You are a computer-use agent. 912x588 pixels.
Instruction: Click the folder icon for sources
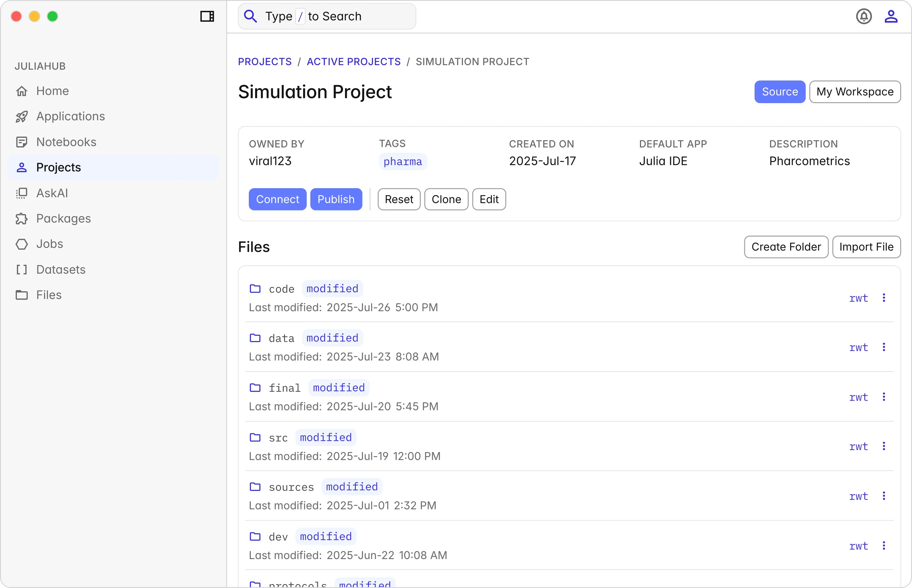pyautogui.click(x=255, y=487)
